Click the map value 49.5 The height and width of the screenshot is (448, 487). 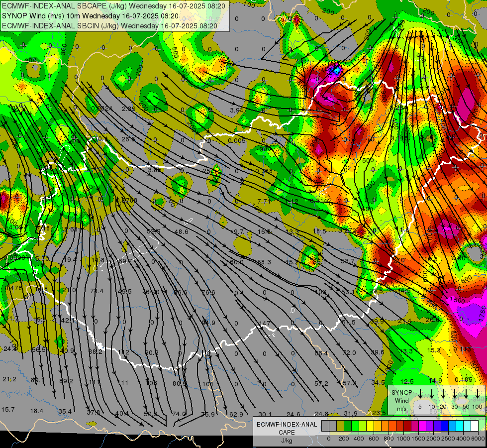[125, 291]
